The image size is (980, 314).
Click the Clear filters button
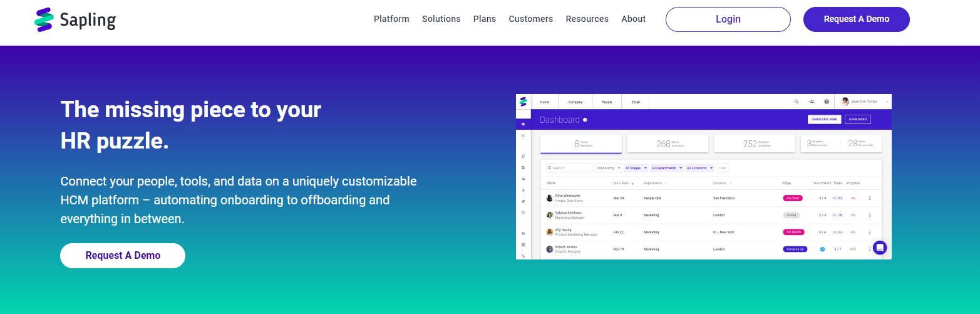722,168
